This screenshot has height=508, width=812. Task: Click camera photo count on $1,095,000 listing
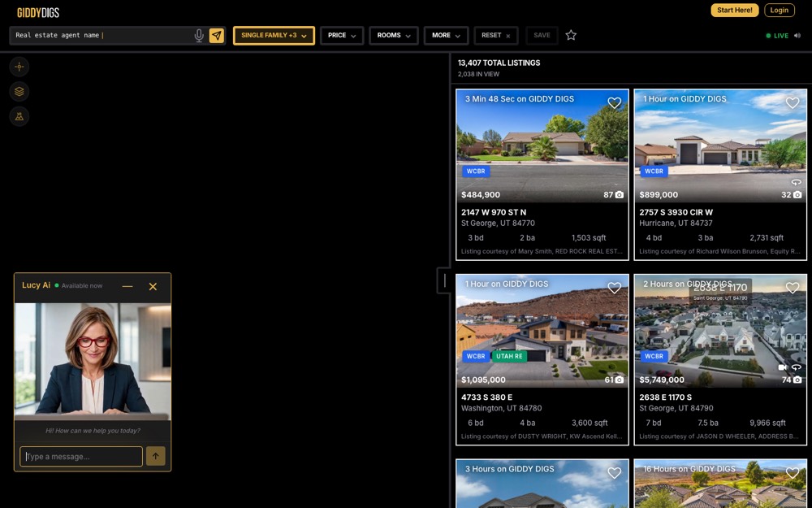click(x=614, y=380)
